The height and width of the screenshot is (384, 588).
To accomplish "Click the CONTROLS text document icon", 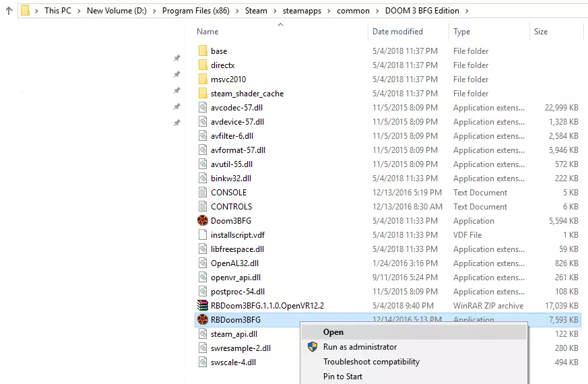I will tap(203, 206).
